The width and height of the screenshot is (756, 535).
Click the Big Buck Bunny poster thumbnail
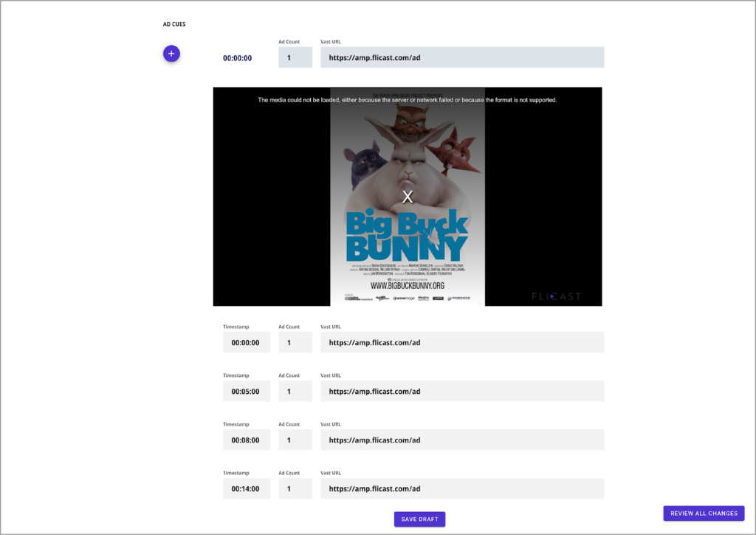point(408,197)
